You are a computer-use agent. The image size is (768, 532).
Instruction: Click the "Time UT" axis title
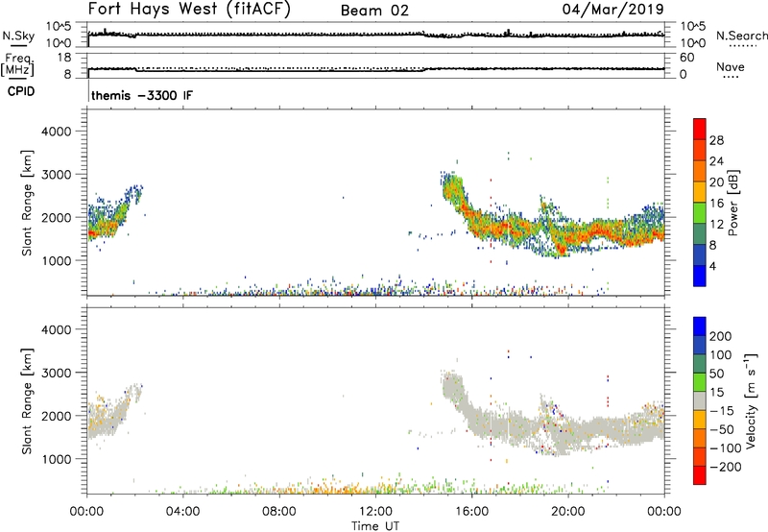click(x=375, y=526)
